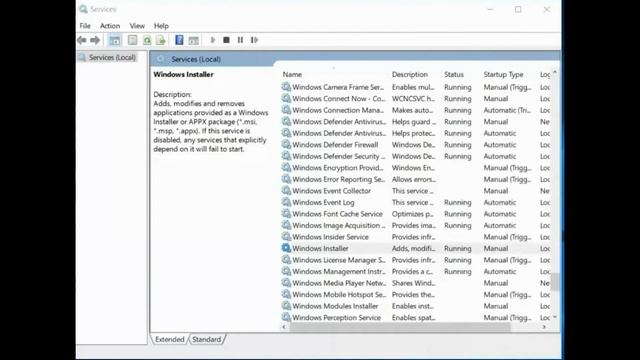This screenshot has height=360, width=640.
Task: Click the Pause Service button
Action: point(240,40)
